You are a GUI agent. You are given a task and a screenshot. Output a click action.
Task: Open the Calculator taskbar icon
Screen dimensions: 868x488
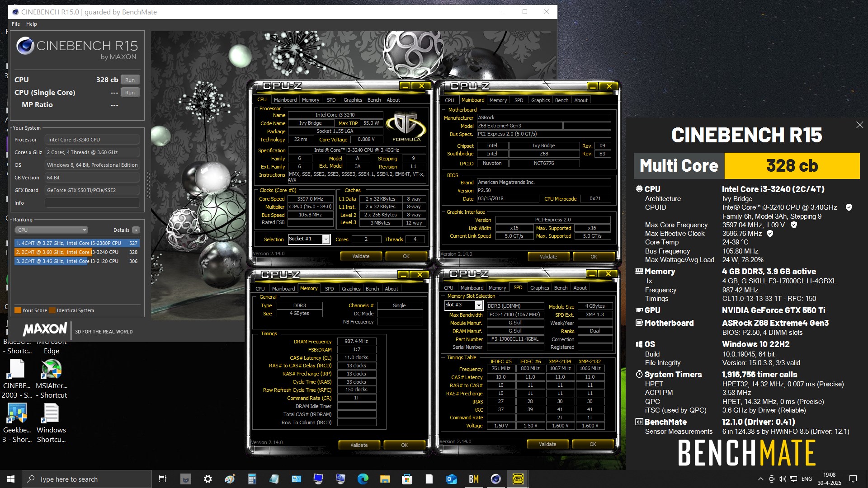point(252,479)
